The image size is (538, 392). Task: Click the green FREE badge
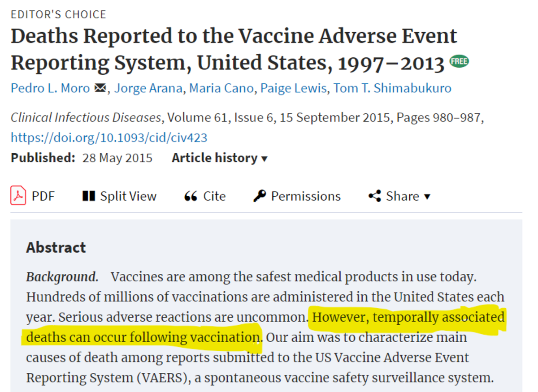point(459,62)
